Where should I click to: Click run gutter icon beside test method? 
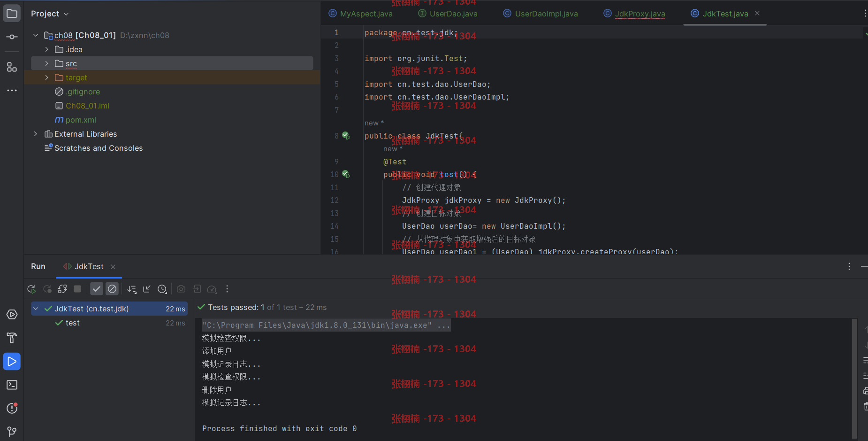346,174
